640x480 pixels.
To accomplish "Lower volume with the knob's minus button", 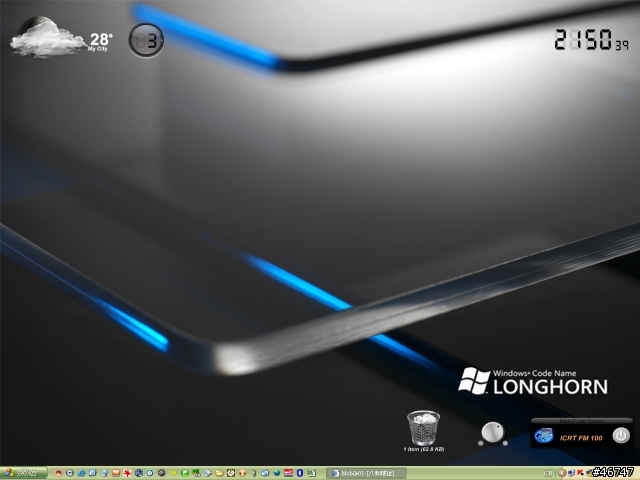I will click(480, 443).
